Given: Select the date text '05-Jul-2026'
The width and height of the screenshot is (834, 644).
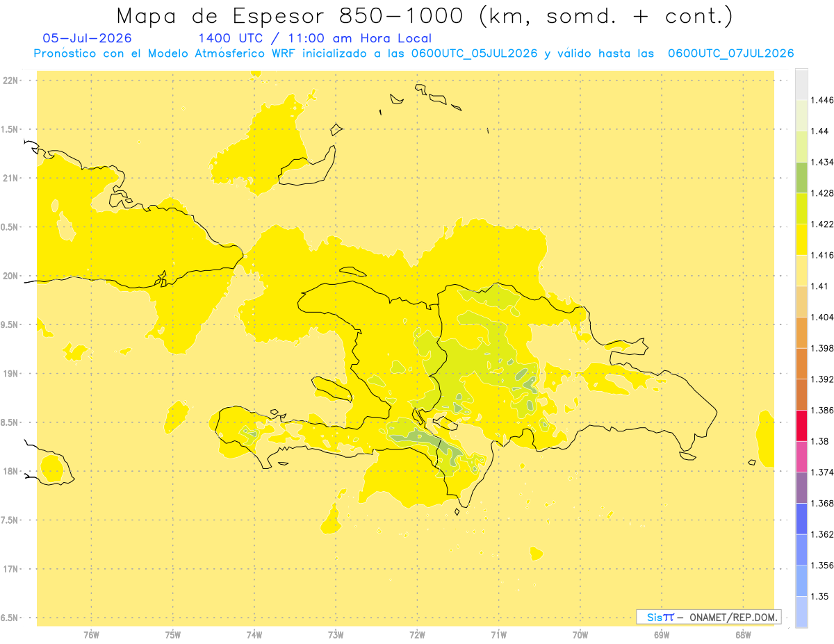Looking at the screenshot, I should point(87,38).
